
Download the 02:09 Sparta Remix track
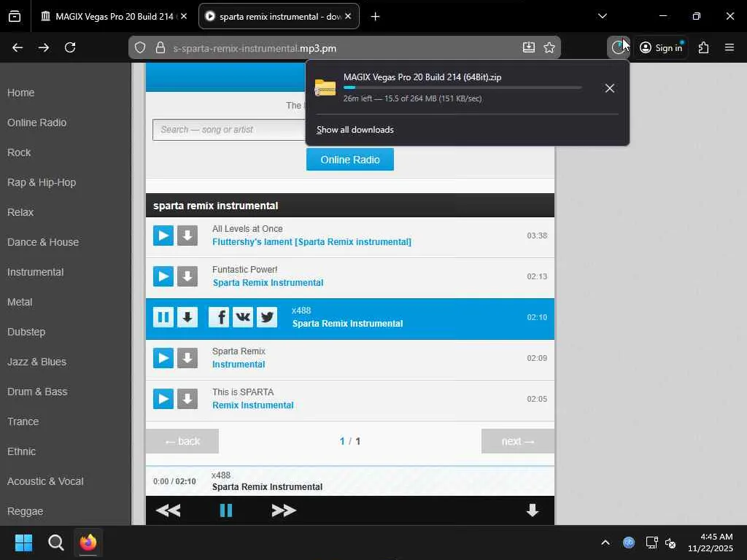187,358
